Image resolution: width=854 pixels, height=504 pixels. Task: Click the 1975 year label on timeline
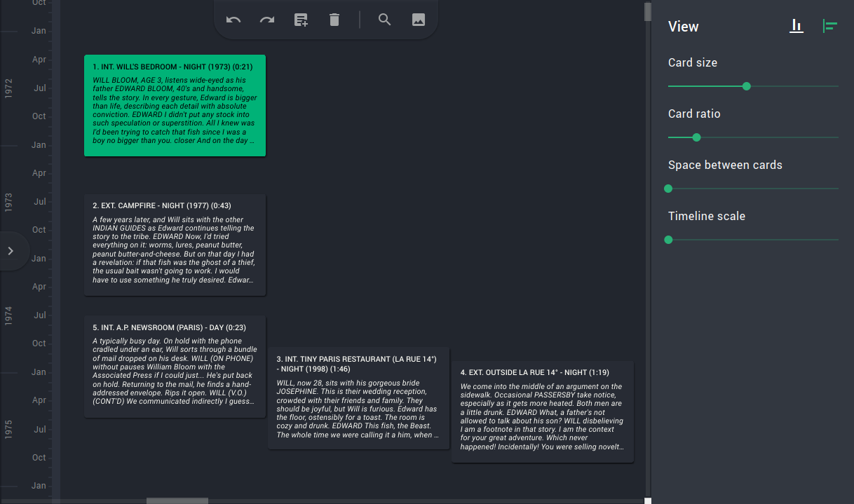click(x=8, y=429)
